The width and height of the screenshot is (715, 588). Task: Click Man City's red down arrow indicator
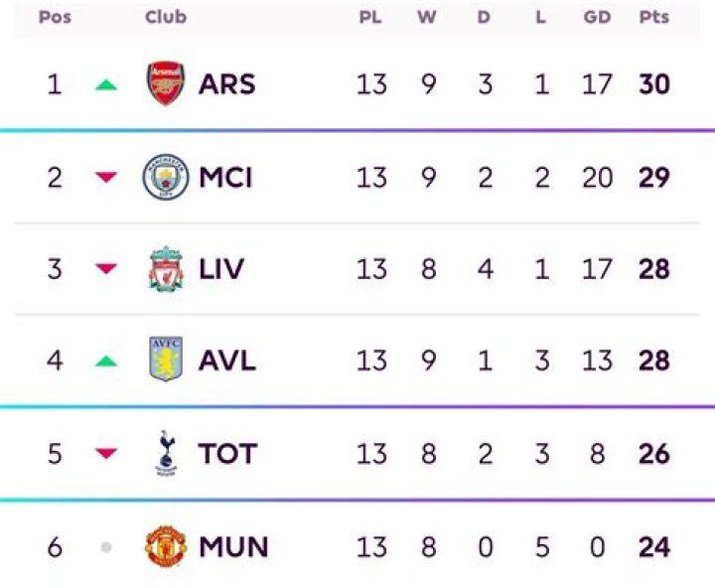[x=106, y=178]
